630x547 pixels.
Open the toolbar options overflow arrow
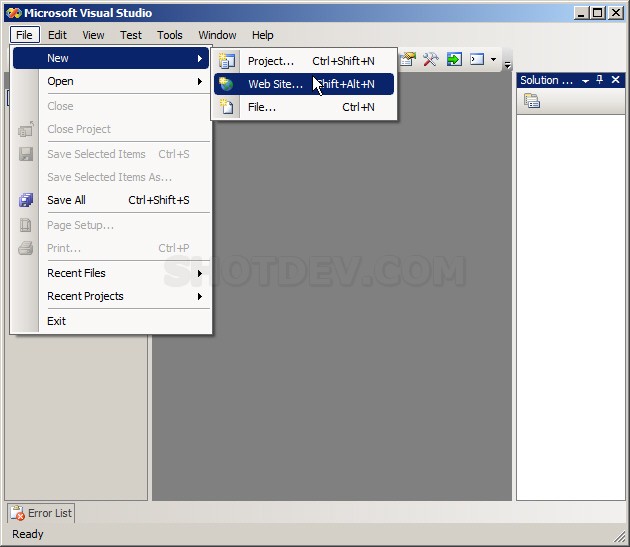click(x=507, y=64)
